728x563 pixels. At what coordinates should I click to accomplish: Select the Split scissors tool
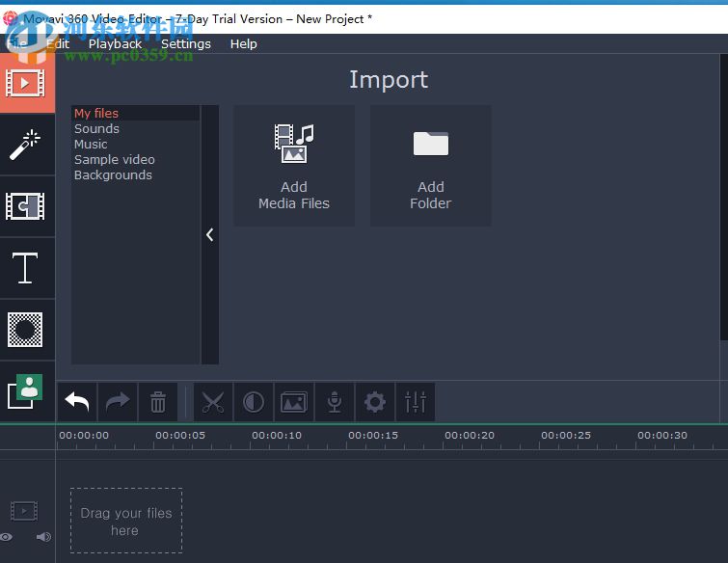pos(213,402)
